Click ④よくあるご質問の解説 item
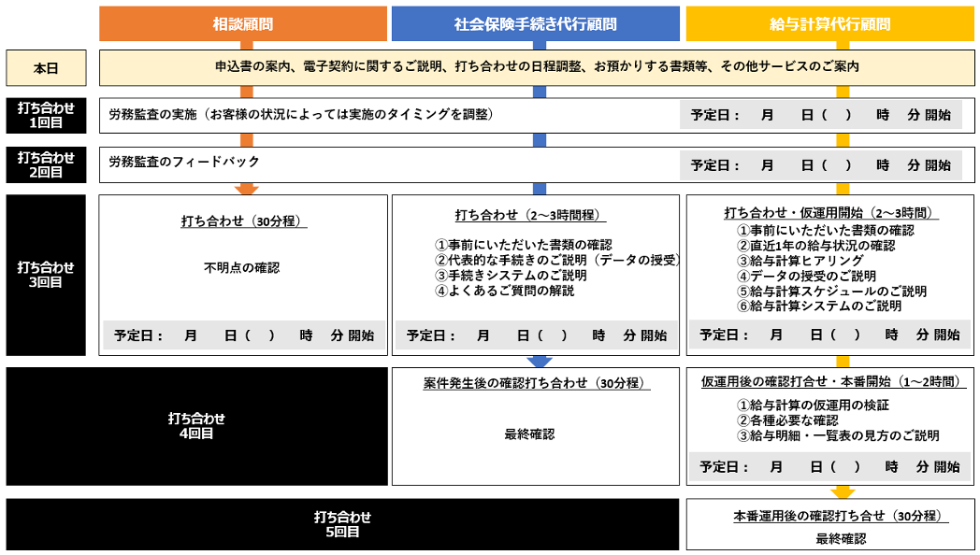The height and width of the screenshot is (555, 980). click(504, 291)
